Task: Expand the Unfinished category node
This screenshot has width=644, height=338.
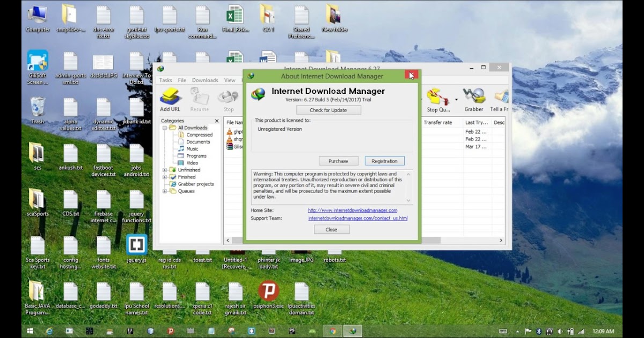Action: tap(165, 170)
